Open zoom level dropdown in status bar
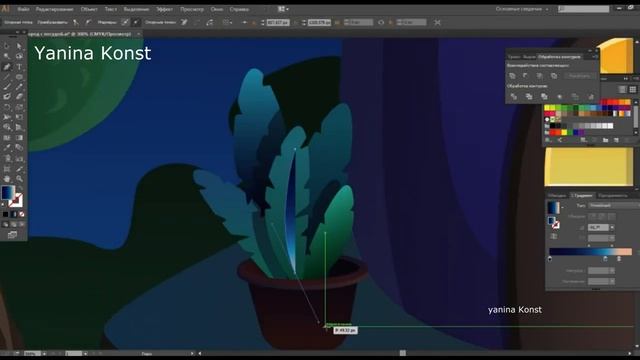Image resolution: width=640 pixels, height=360 pixels. [44, 353]
